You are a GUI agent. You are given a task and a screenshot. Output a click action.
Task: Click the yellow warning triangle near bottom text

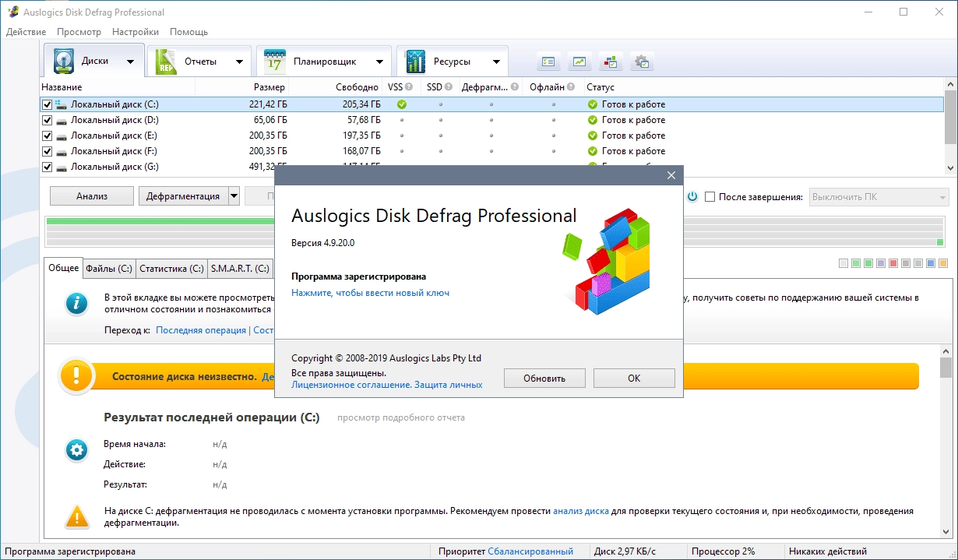76,516
